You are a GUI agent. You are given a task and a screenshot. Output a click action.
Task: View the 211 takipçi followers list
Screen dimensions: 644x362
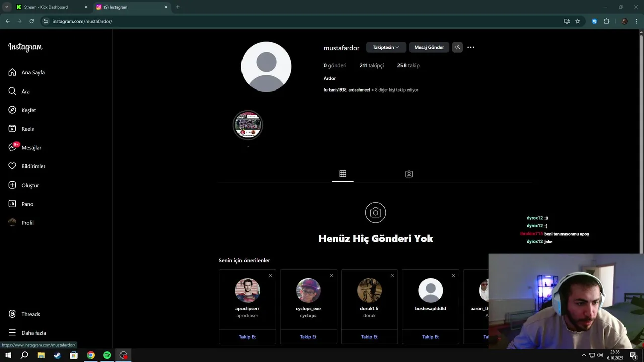[372, 66]
